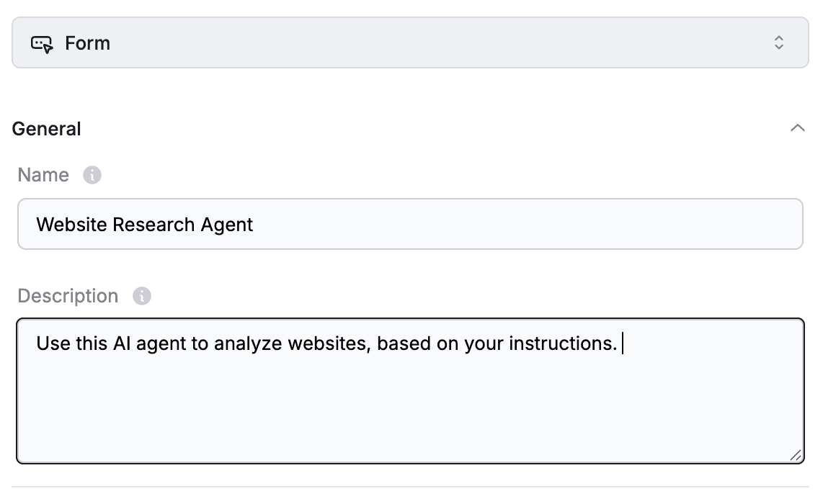Click the Form label text in selector
This screenshot has width=823, height=504.
[x=88, y=43]
